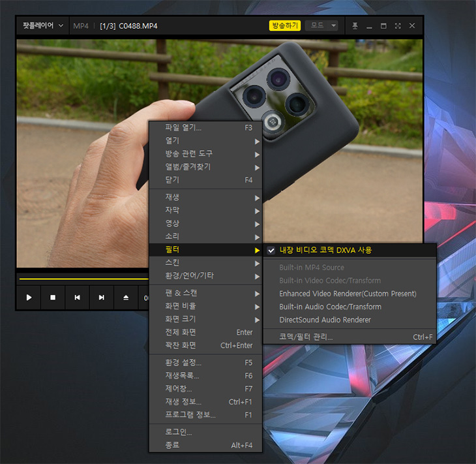Screen dimensions: 476x464
Task: Click 로그인... menu item
Action: click(x=205, y=433)
